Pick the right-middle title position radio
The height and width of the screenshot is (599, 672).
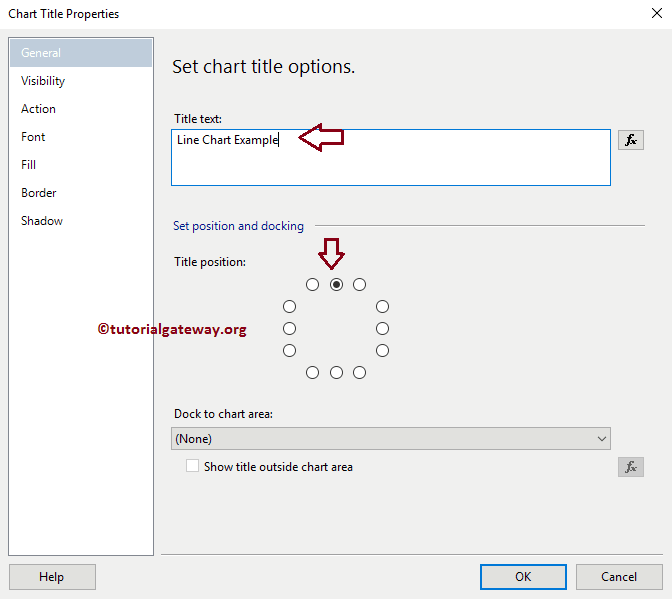point(382,328)
